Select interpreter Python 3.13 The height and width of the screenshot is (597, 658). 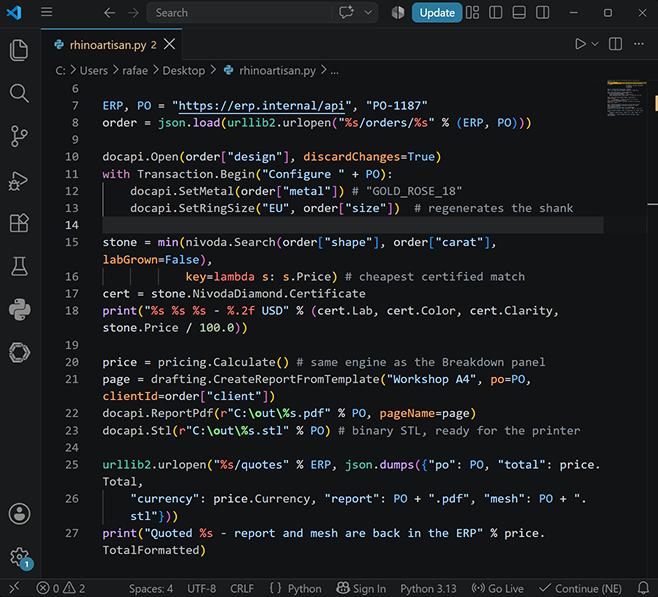click(428, 589)
